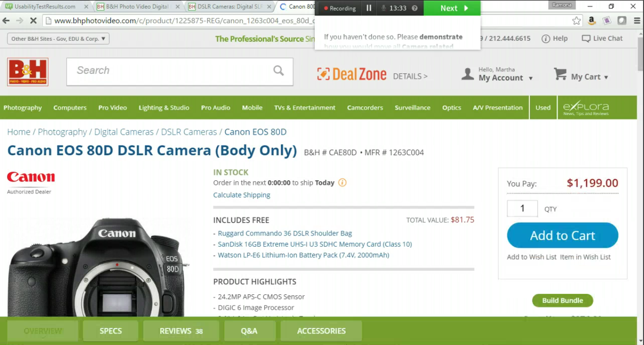
Task: Click the Search input field
Action: (180, 72)
